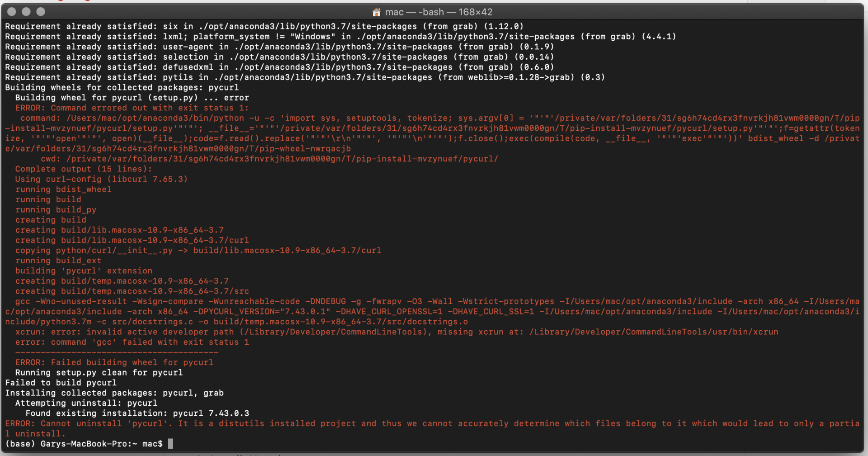Click the 'error: command 'gcc' failed' line
This screenshot has height=456, width=868.
point(132,342)
